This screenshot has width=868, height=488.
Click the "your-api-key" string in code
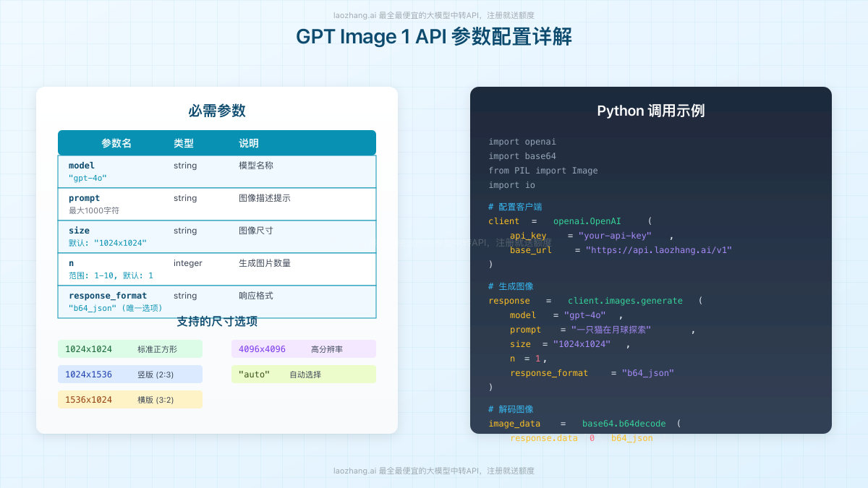(x=615, y=236)
